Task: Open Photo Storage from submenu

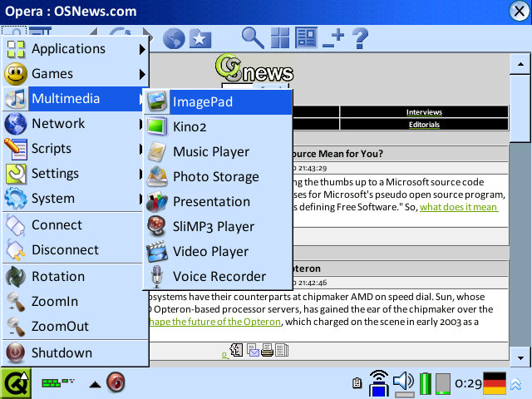Action: [218, 177]
